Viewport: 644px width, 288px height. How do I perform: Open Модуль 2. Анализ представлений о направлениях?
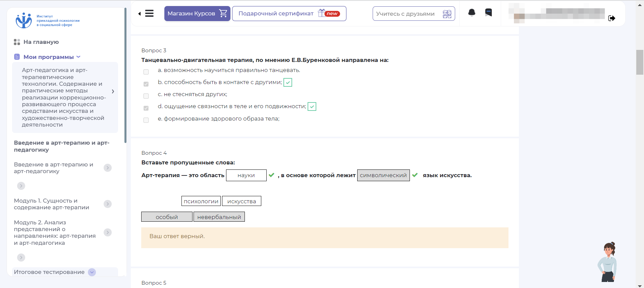(55, 232)
